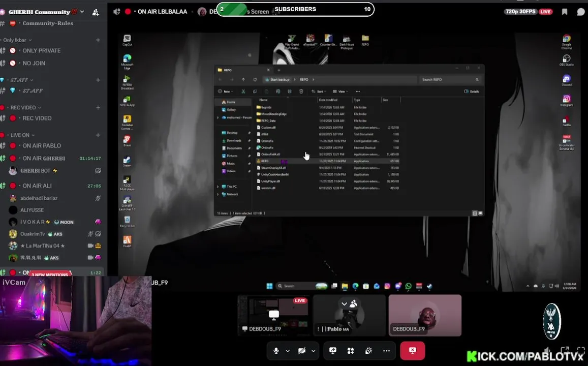This screenshot has height=366, width=588.
Task: Click Cut icon in File Explorer toolbar
Action: 243,91
